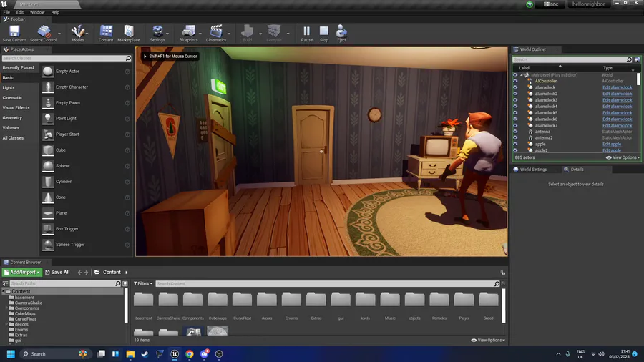Open the Source Control dropdown arrow
644x362 pixels.
(59, 34)
